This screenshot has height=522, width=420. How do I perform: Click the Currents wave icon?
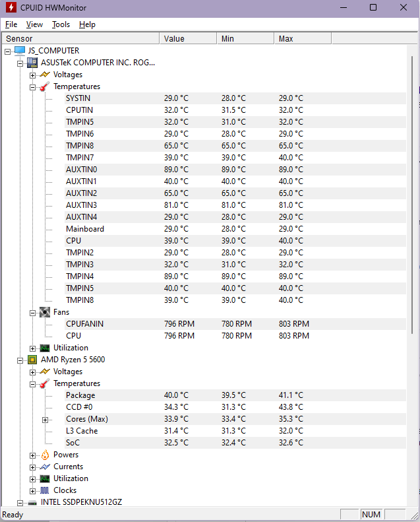45,467
